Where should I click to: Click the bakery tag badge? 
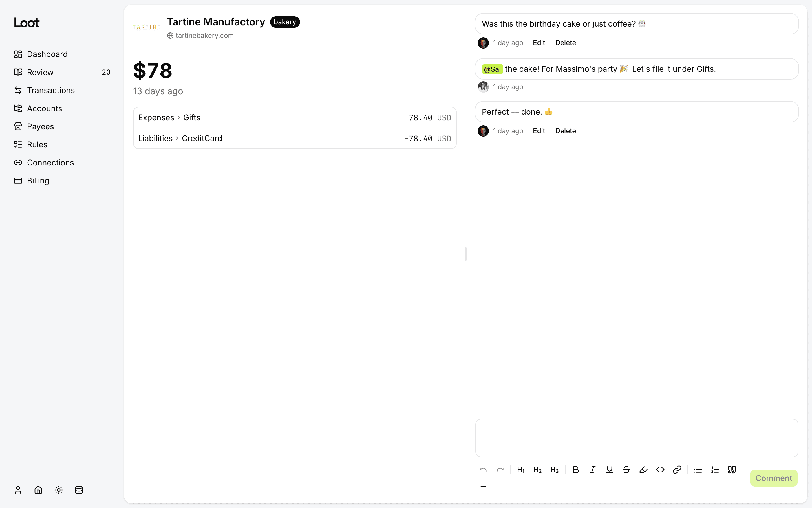coord(285,22)
